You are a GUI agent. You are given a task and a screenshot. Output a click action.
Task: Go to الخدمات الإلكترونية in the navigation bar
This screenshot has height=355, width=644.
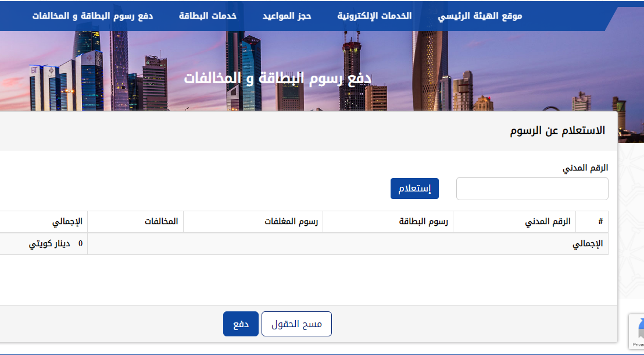(x=374, y=16)
